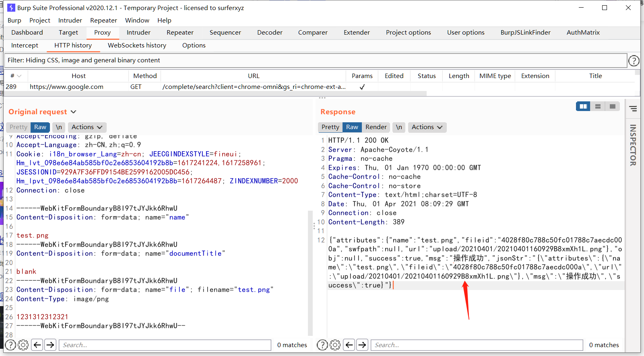
Task: Open the User options tab
Action: tap(466, 33)
